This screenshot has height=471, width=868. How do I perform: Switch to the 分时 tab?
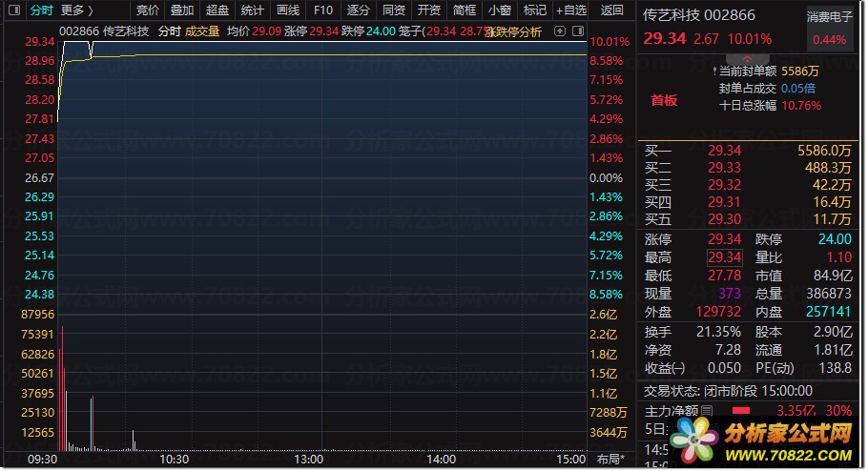pyautogui.click(x=41, y=10)
